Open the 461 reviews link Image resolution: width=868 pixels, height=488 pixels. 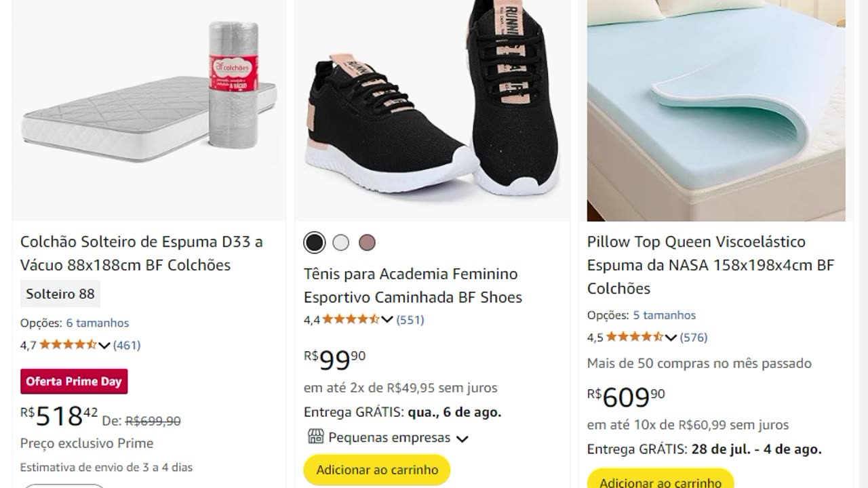click(127, 346)
